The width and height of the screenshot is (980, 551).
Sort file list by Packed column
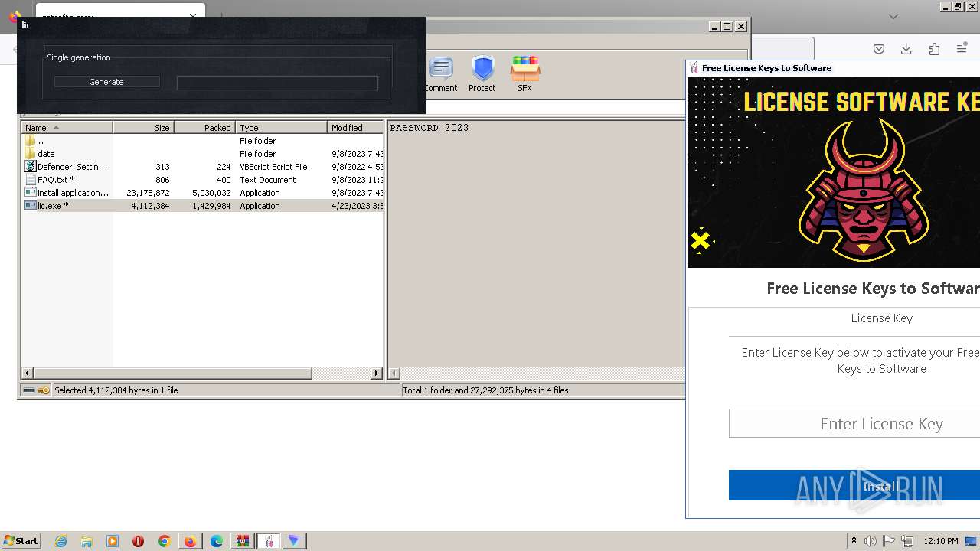pos(204,128)
